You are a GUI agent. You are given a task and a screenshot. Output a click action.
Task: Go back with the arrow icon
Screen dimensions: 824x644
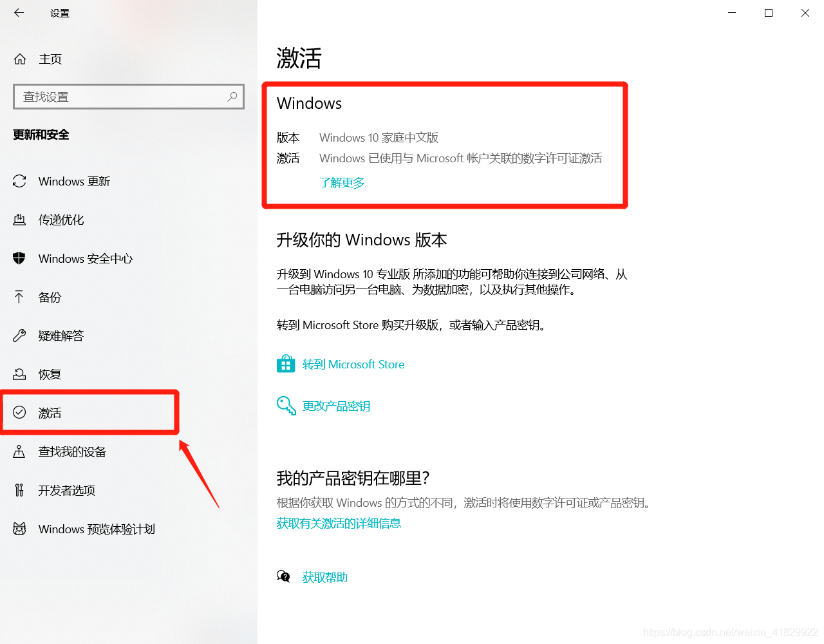(19, 12)
